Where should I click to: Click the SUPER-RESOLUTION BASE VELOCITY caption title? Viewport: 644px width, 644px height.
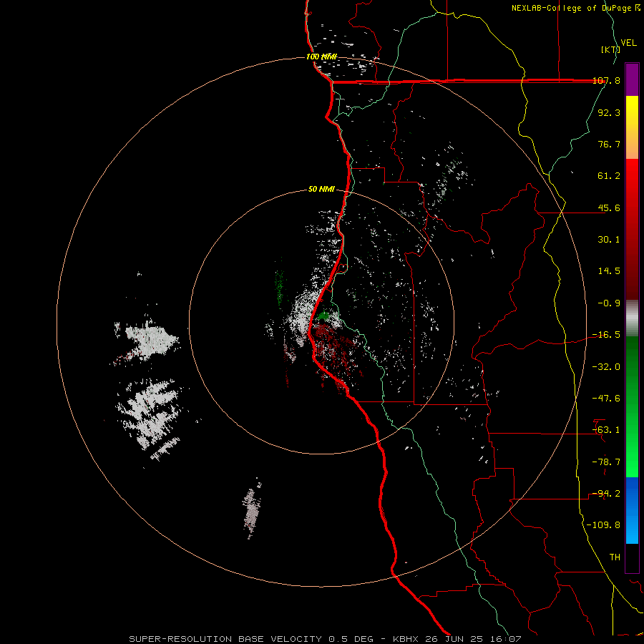225,639
